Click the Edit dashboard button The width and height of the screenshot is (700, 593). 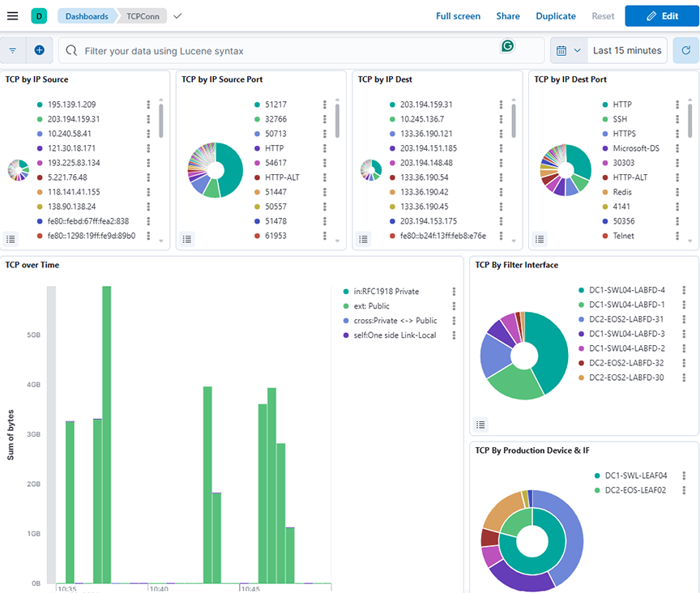662,16
